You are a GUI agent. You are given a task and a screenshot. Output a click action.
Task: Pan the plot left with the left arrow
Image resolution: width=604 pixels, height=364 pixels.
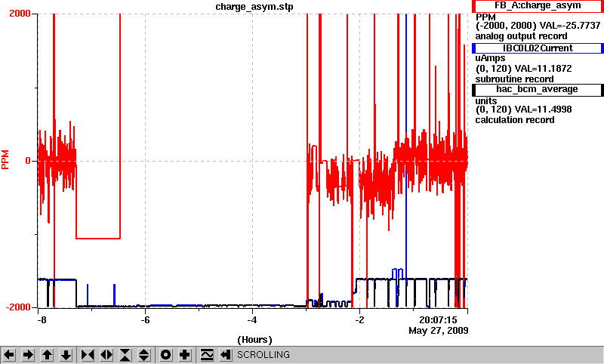[9, 355]
